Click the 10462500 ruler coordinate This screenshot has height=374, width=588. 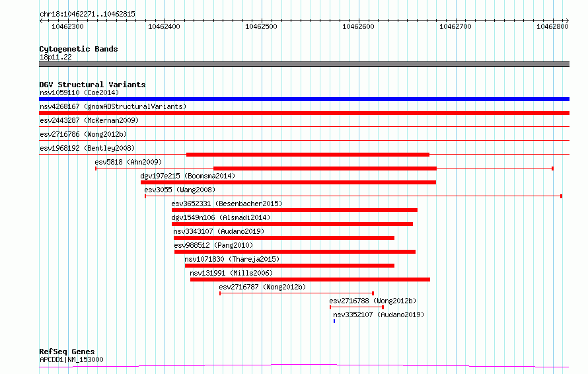click(261, 26)
